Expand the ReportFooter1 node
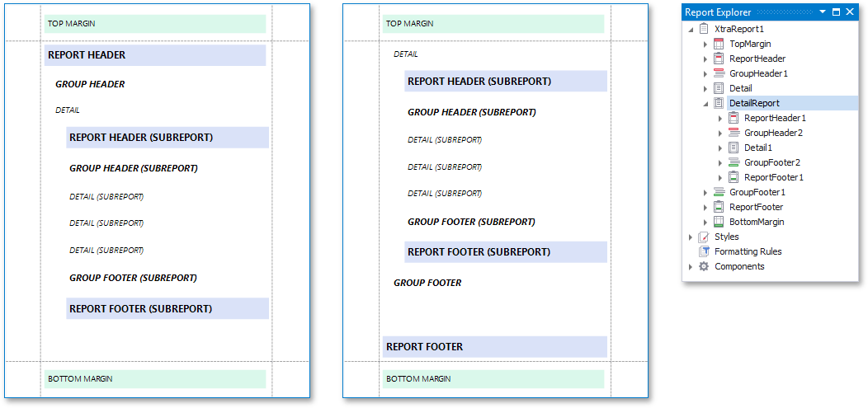Screen dimensions: 868x408 pos(720,178)
